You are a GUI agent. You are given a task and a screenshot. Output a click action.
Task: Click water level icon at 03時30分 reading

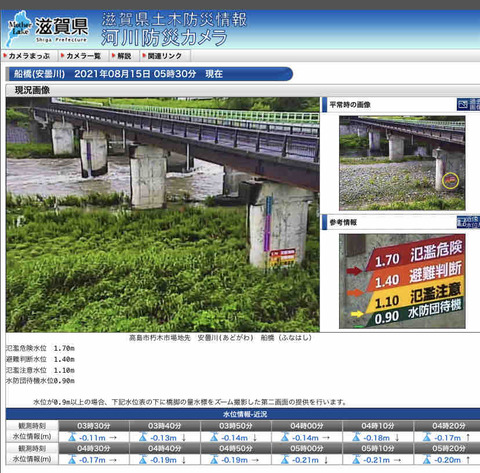pos(72,437)
